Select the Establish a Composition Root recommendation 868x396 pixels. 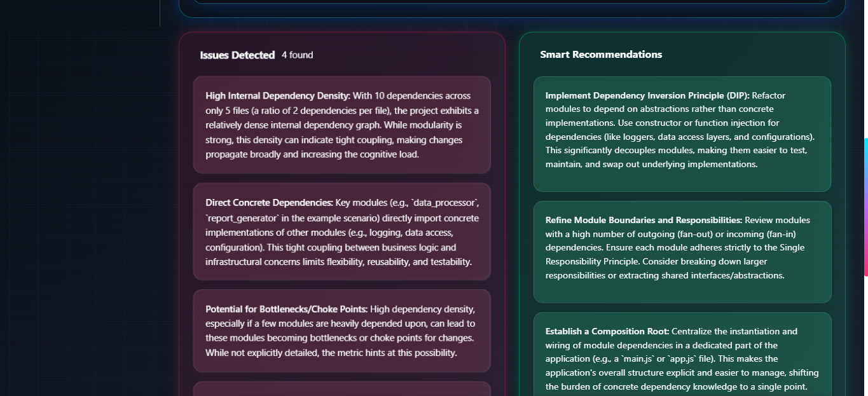coord(682,354)
